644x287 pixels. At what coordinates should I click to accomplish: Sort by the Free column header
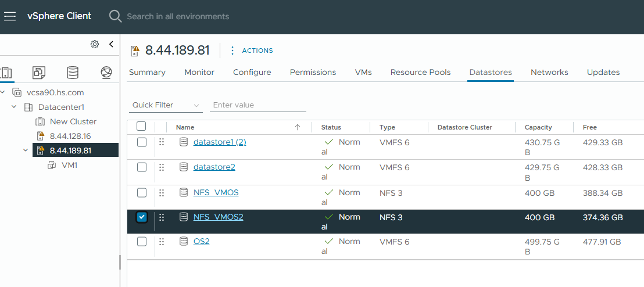(590, 127)
